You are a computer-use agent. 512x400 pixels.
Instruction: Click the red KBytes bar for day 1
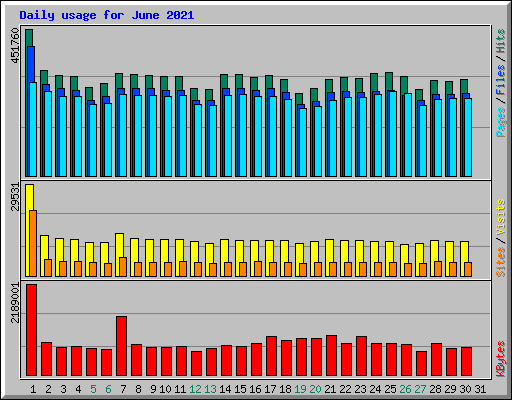click(x=32, y=330)
